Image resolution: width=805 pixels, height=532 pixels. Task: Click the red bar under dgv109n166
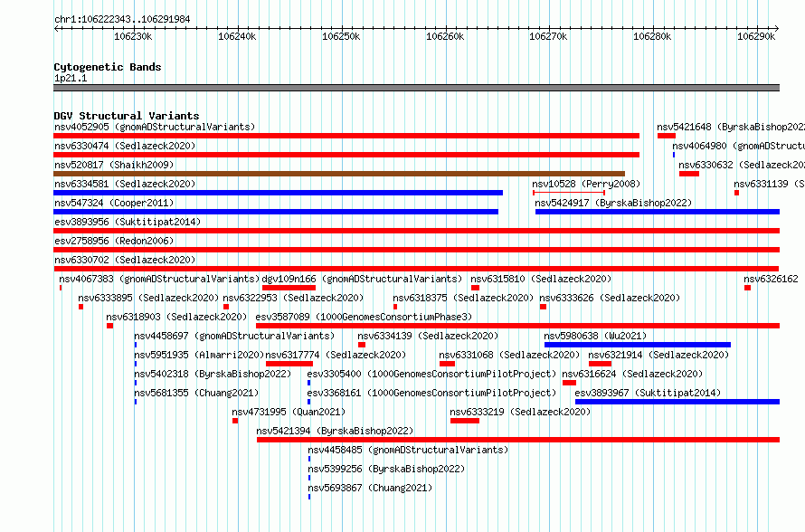pyautogui.click(x=289, y=288)
